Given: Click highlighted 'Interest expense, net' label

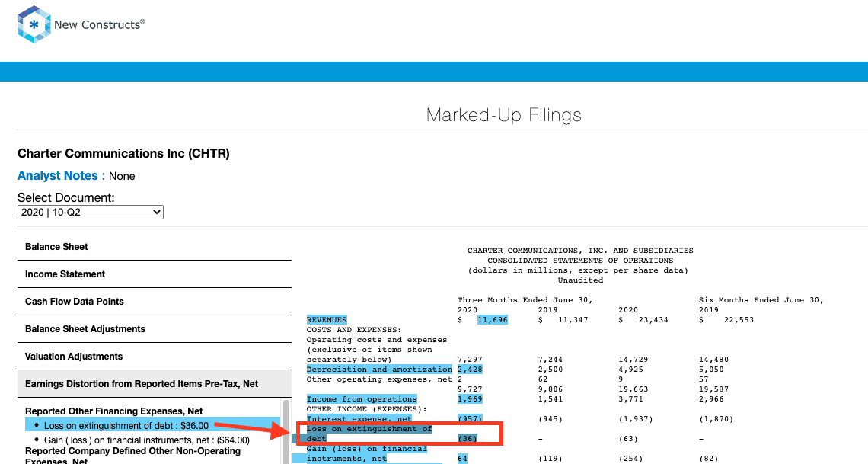Looking at the screenshot, I should [359, 419].
